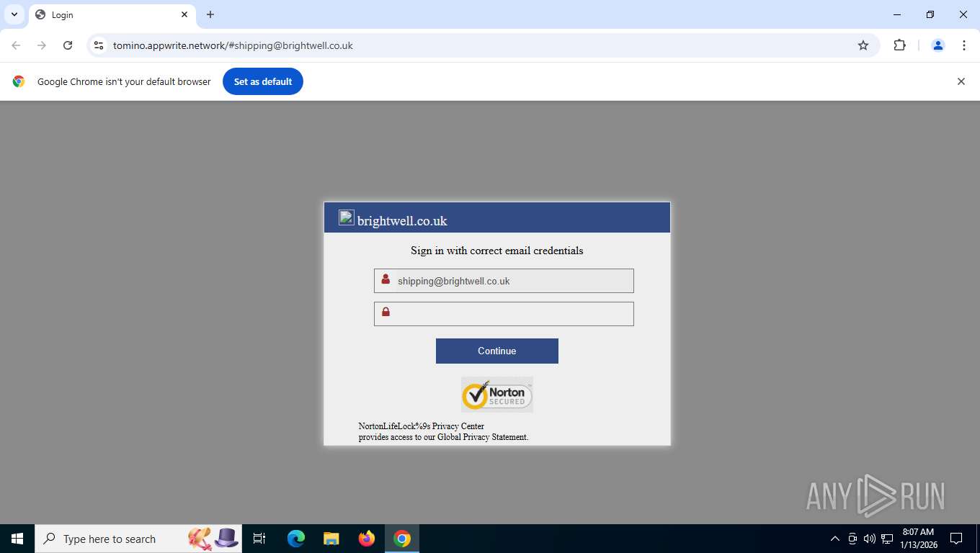Restore down the Chrome window
The height and width of the screenshot is (553, 980).
[x=930, y=14]
